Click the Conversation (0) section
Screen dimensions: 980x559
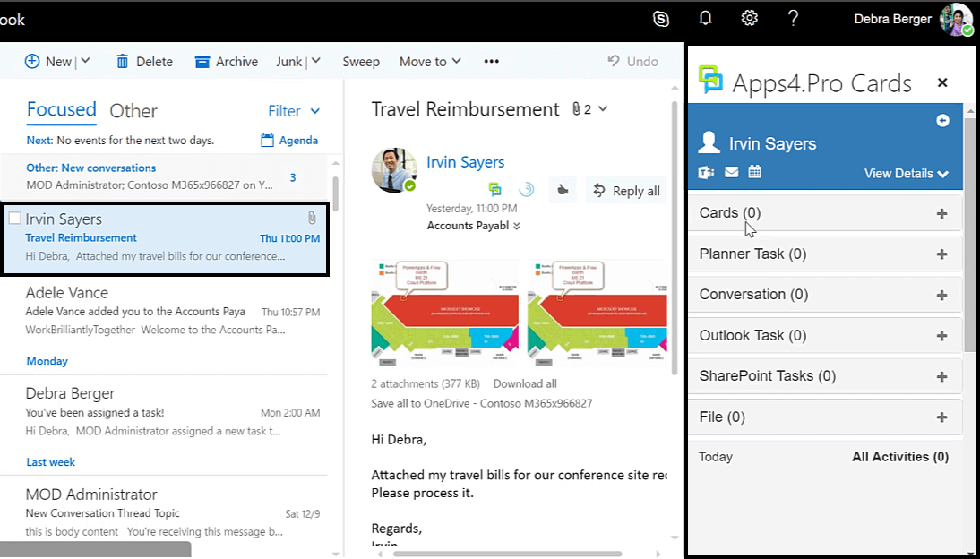[x=825, y=295]
